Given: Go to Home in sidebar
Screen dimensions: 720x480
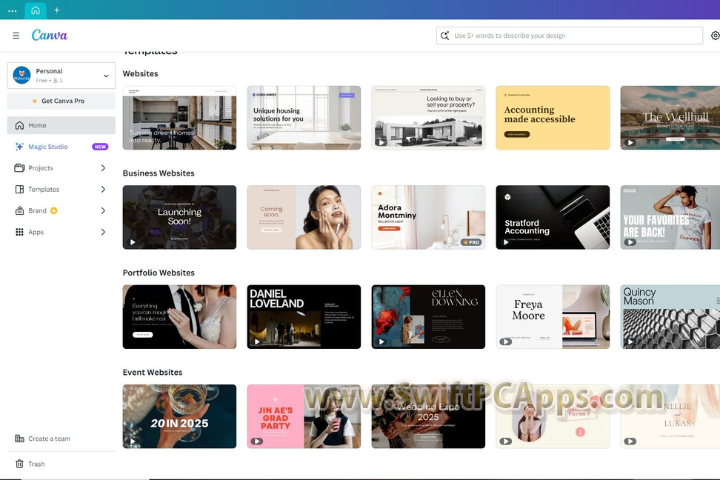Looking at the screenshot, I should [x=61, y=125].
